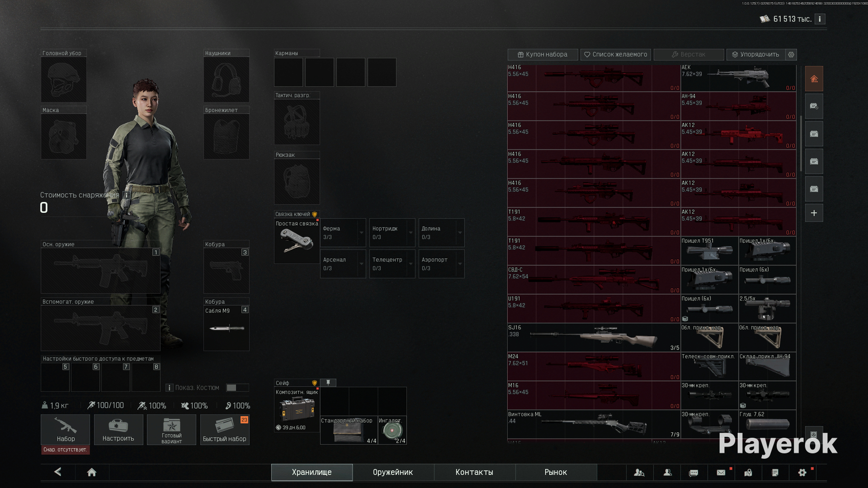
Task: Select the Простая связка keychain item
Action: [x=297, y=241]
